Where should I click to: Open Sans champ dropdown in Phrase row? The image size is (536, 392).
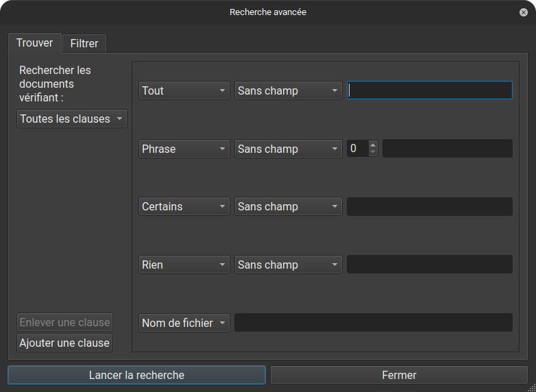coord(288,149)
